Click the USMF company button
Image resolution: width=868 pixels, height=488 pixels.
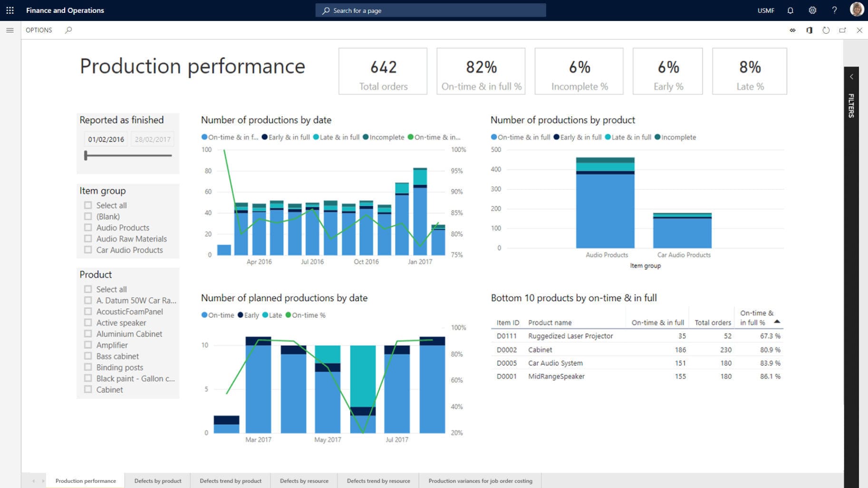click(x=765, y=10)
